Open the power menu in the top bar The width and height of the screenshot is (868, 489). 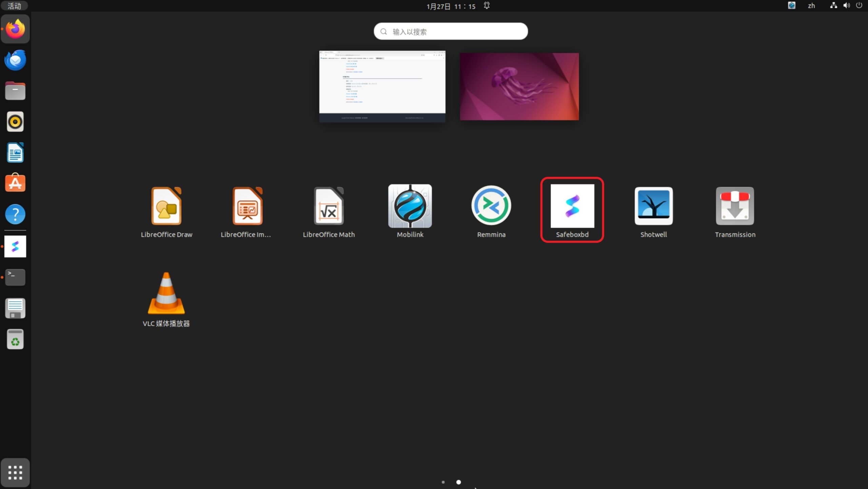pos(859,5)
